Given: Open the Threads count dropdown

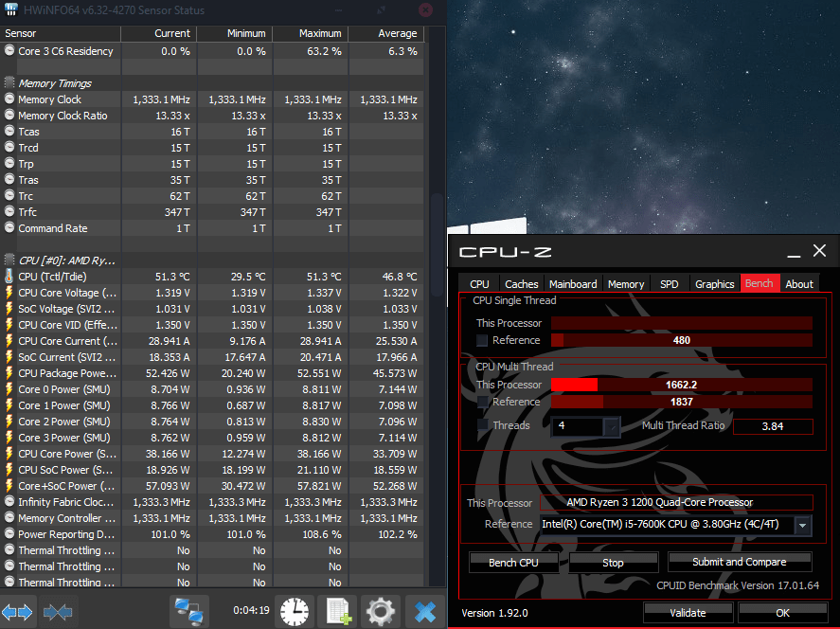Looking at the screenshot, I should [611, 426].
